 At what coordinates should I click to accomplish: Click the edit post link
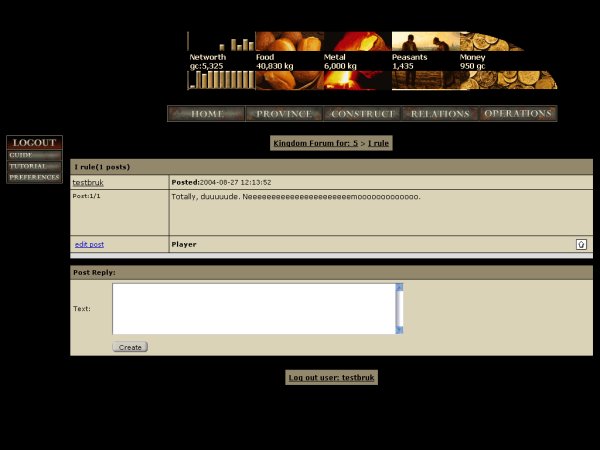[x=89, y=244]
